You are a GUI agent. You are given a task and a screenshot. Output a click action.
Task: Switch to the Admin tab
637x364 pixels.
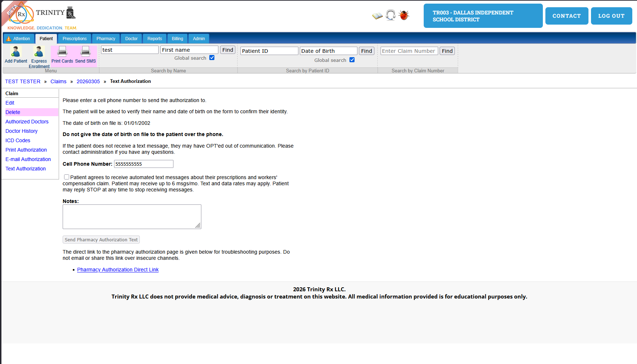(198, 38)
